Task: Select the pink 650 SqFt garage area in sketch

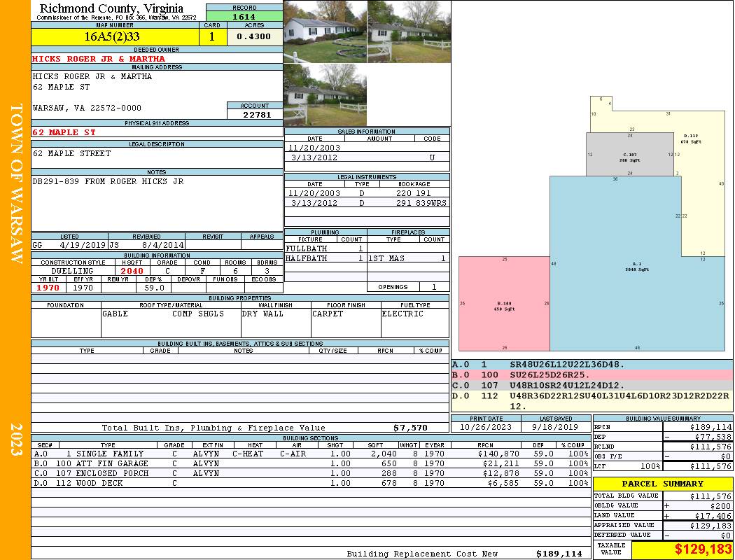Action: (503, 304)
